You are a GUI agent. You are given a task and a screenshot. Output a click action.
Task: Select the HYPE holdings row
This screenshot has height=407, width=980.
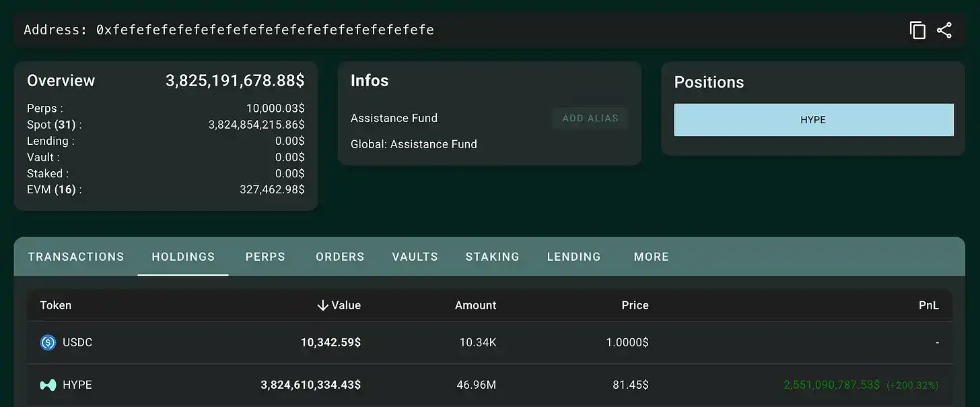click(490, 385)
